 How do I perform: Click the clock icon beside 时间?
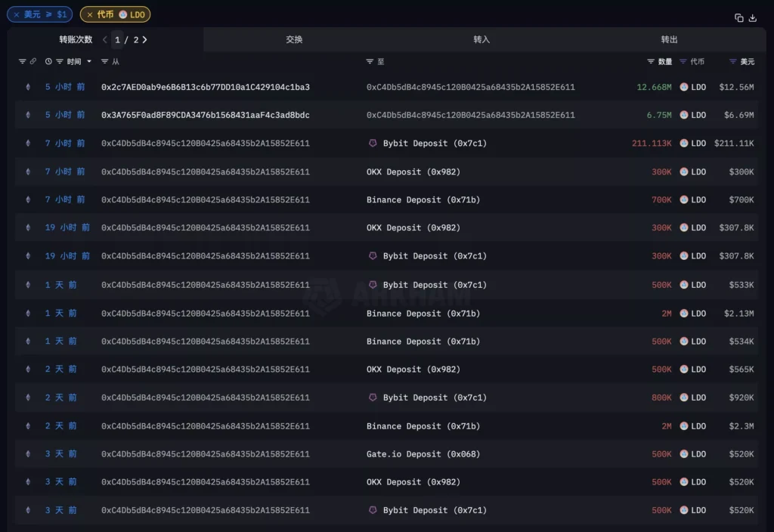(x=48, y=61)
